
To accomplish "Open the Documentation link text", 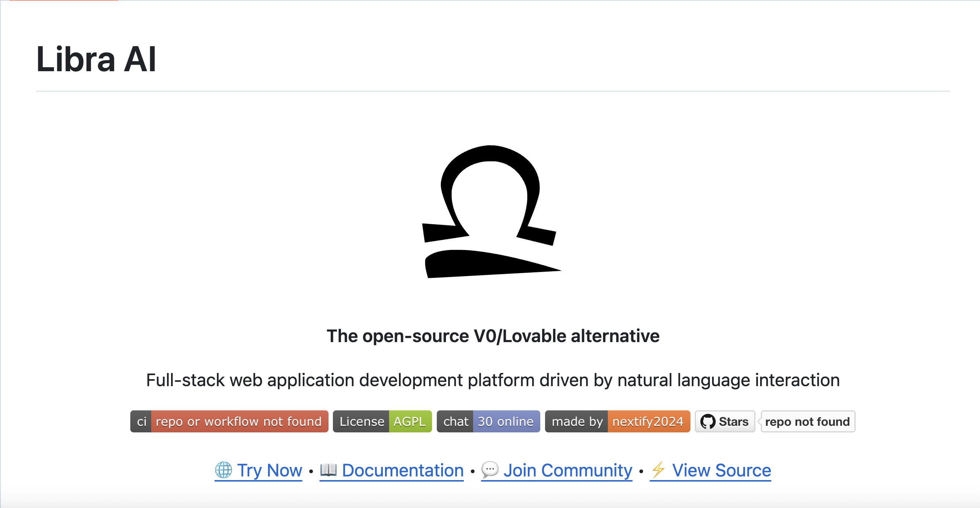I will [403, 470].
